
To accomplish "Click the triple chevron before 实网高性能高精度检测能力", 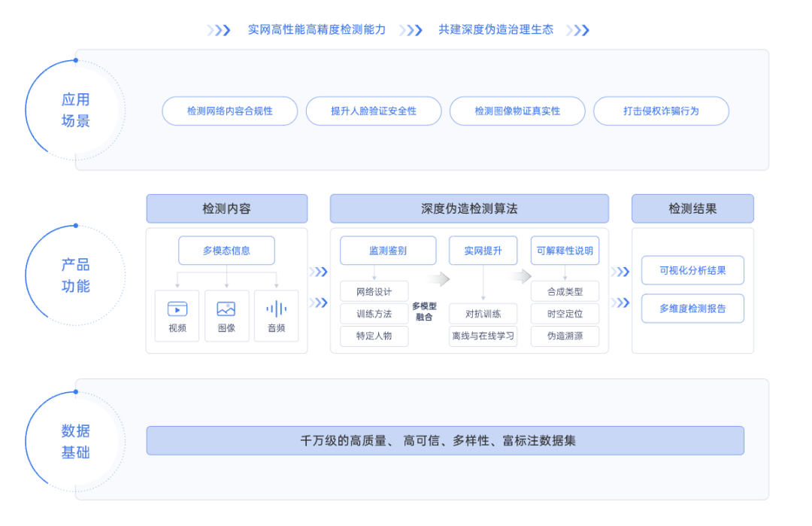I will (x=219, y=30).
